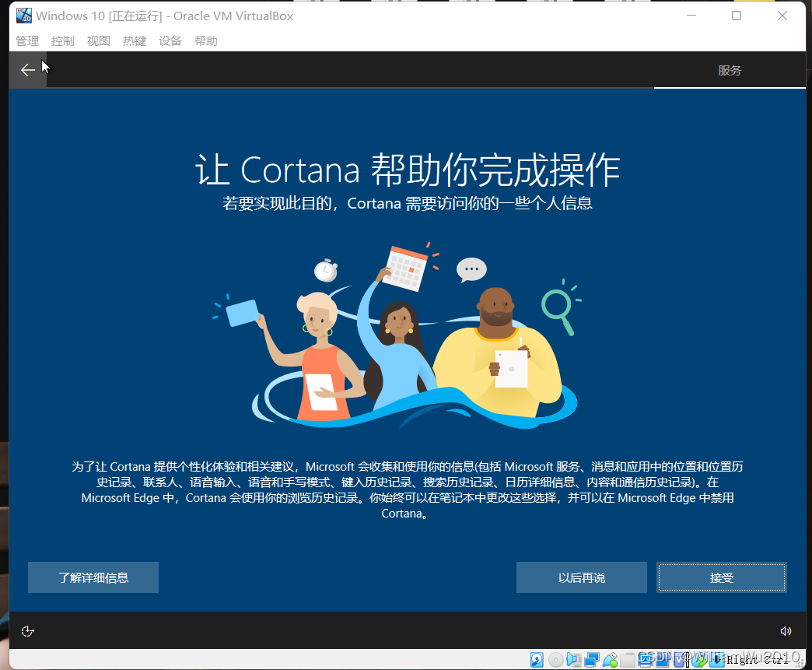This screenshot has height=670, width=812.
Task: Click VirtualBox display status icon
Action: pos(646,660)
